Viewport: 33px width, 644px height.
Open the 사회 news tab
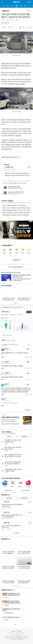point(16,6)
